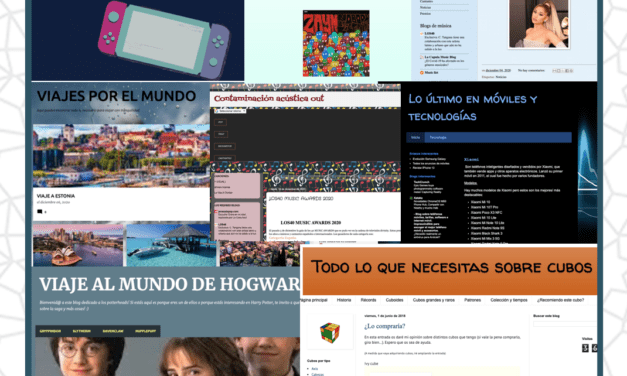Click the first sidebar button below the language selector
The image size is (627, 376).
[220, 122]
